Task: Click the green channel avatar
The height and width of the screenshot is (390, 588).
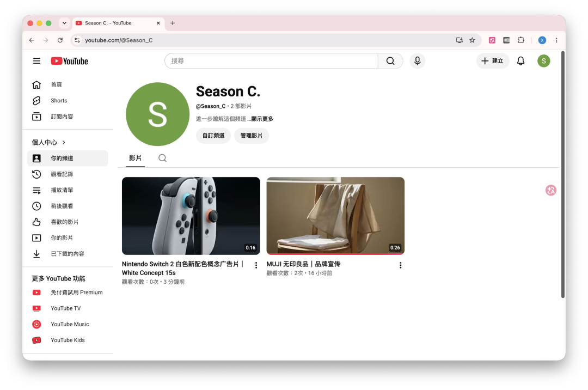Action: point(157,114)
